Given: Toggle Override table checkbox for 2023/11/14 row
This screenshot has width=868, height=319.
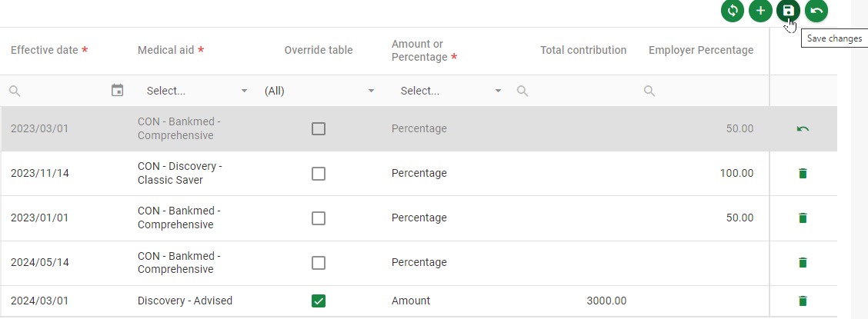Looking at the screenshot, I should pos(319,174).
